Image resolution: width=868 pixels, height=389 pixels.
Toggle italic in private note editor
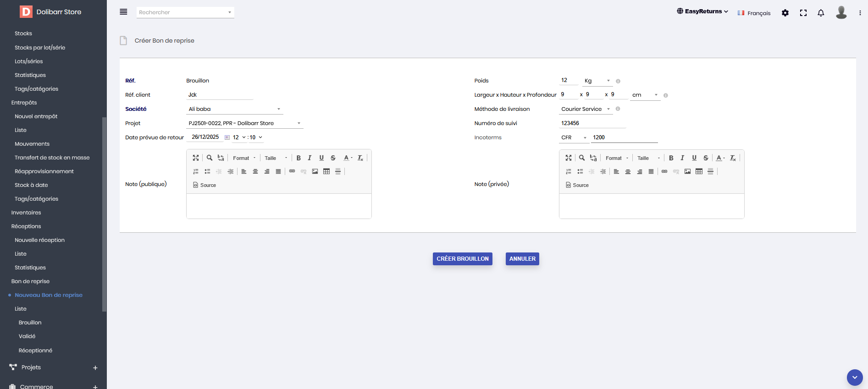pyautogui.click(x=682, y=158)
